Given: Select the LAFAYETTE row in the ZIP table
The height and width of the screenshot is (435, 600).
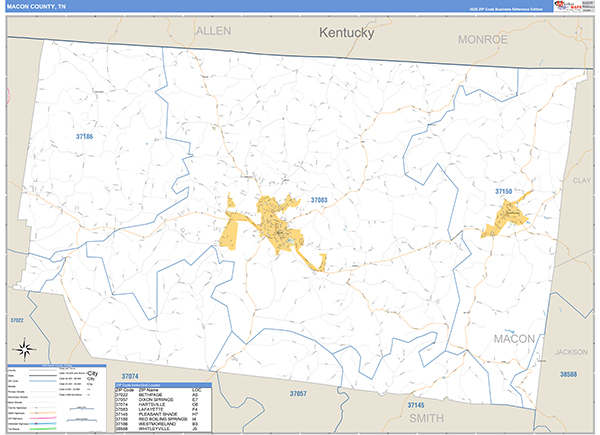Looking at the screenshot, I should pyautogui.click(x=163, y=409).
